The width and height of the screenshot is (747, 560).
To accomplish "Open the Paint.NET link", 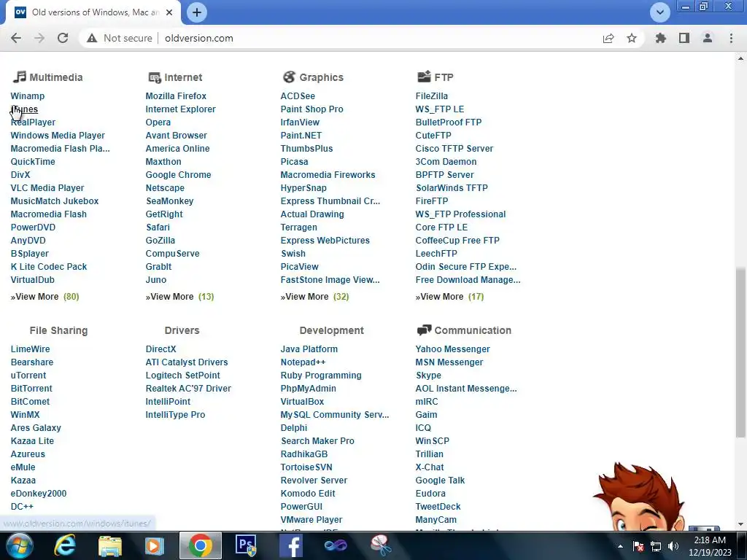I will [x=301, y=135].
